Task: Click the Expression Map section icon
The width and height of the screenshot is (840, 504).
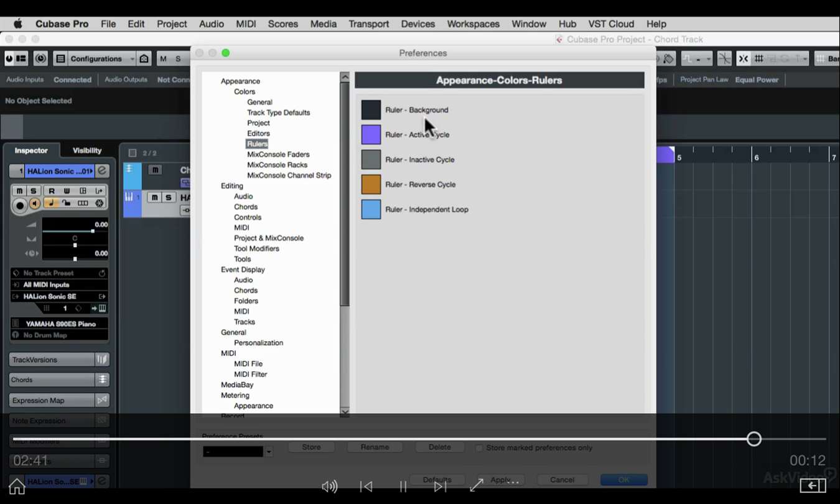Action: [x=102, y=400]
